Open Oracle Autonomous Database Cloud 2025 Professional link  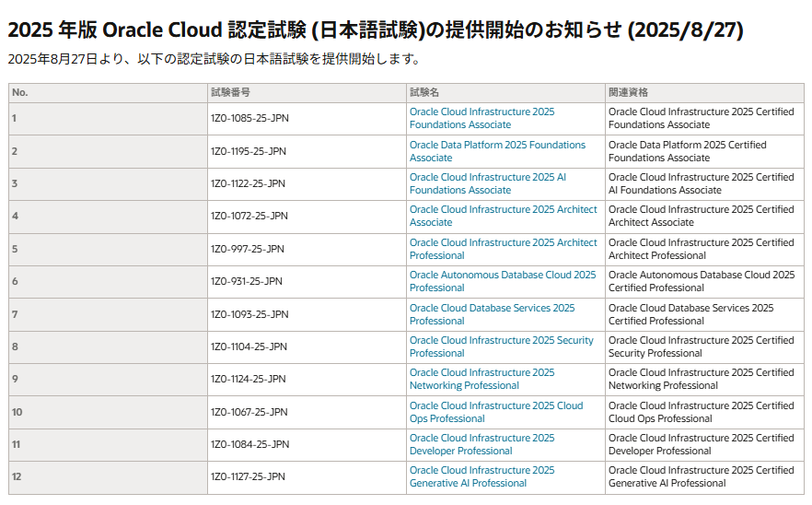point(503,281)
